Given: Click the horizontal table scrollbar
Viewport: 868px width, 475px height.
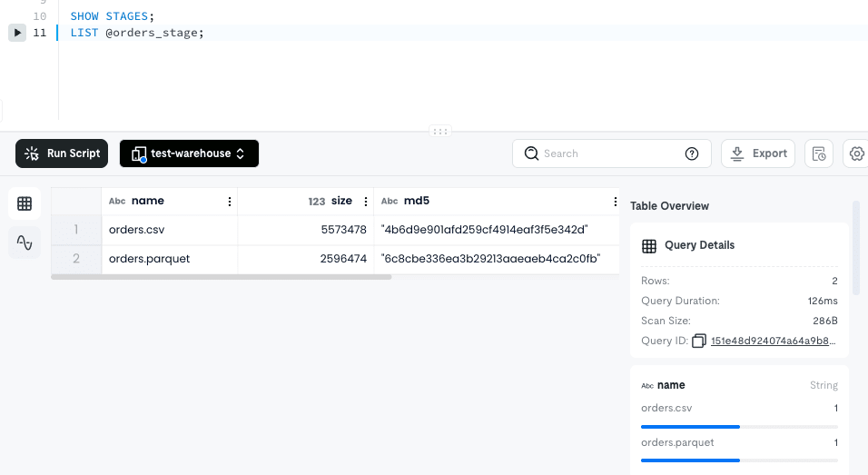Looking at the screenshot, I should click(222, 277).
